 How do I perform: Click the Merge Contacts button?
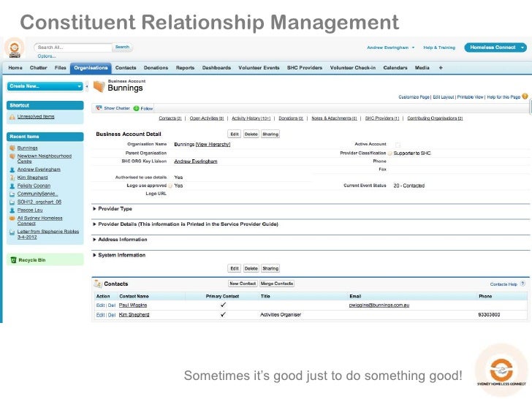tap(277, 284)
